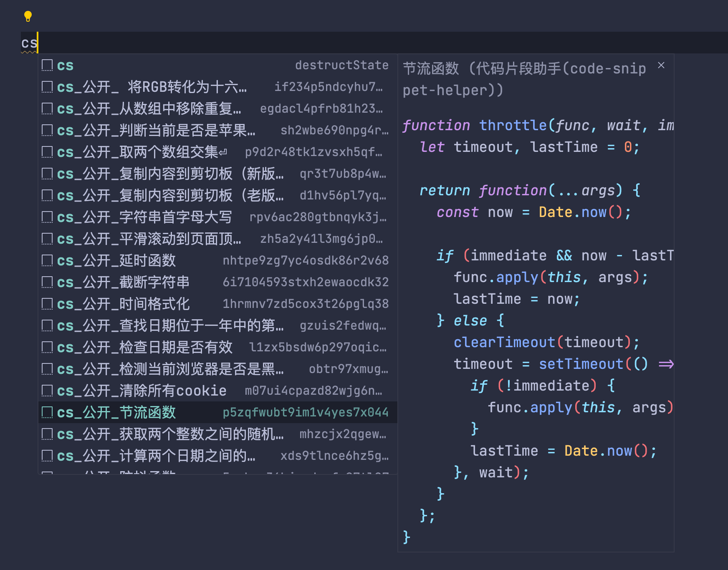The image size is (728, 570).
Task: Click snippet icon for 复制内容到剪切板（新版 entry
Action: coord(47,174)
